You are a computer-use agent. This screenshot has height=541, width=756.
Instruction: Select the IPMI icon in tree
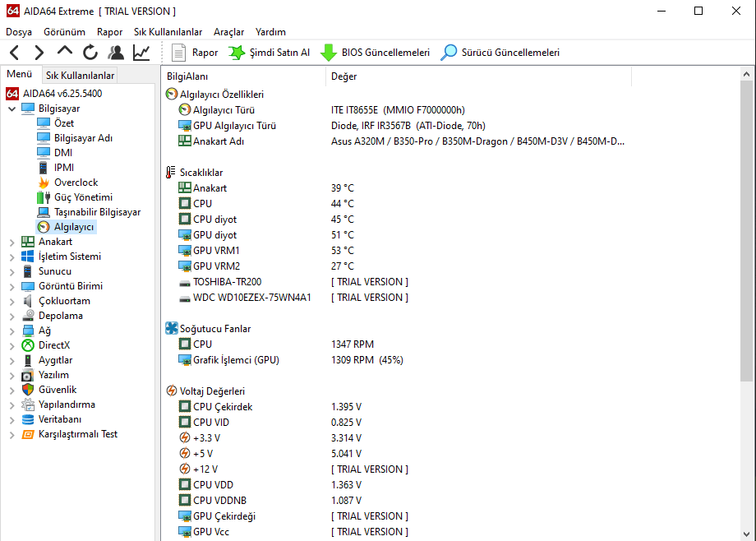coord(44,168)
